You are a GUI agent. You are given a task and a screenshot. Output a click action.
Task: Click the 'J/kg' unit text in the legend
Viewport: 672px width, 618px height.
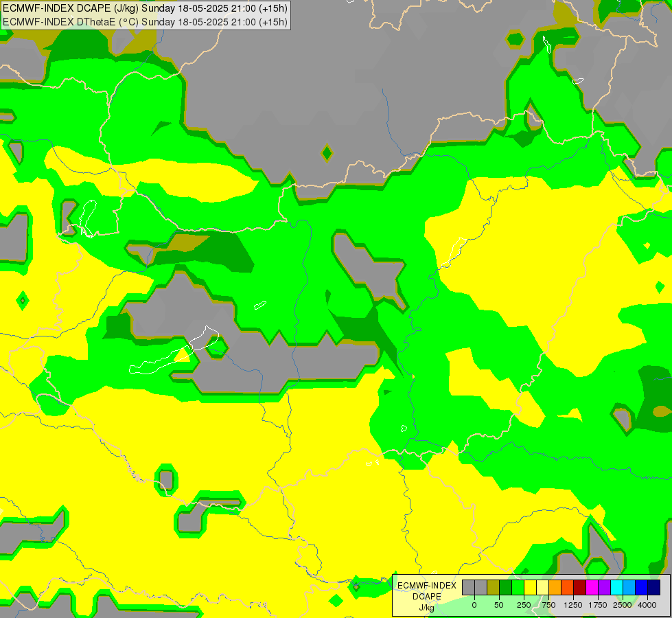click(426, 608)
